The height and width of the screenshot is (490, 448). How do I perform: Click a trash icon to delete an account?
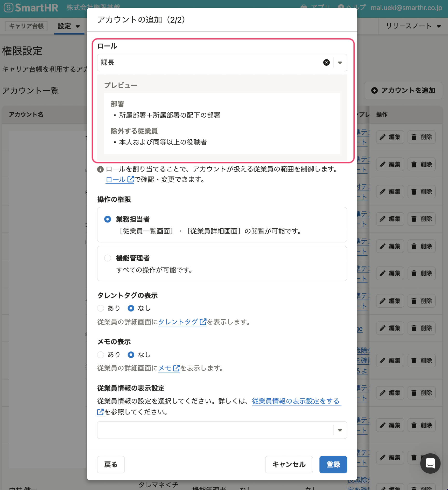[414, 137]
